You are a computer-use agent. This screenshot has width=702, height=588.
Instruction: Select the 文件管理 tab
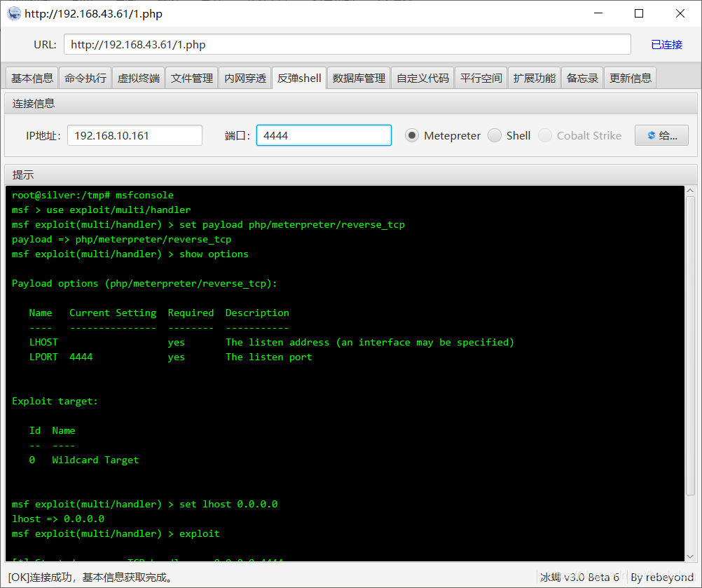point(192,78)
